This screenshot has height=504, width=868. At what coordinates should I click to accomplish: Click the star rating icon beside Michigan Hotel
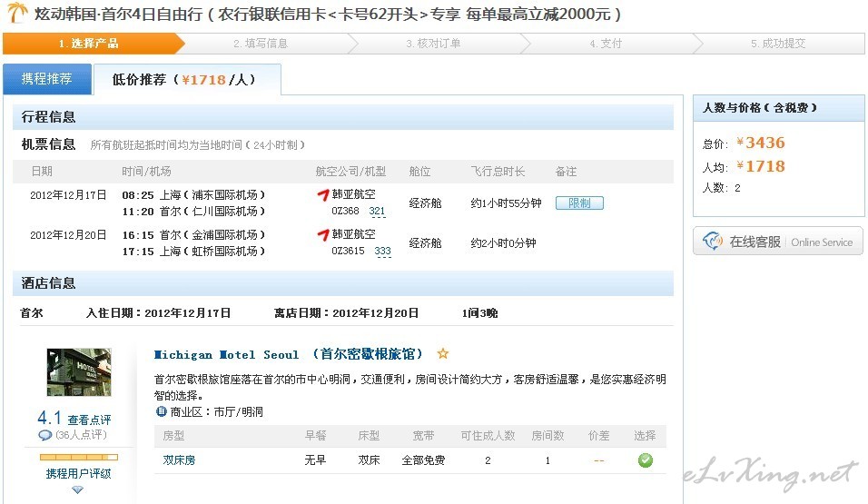click(442, 353)
